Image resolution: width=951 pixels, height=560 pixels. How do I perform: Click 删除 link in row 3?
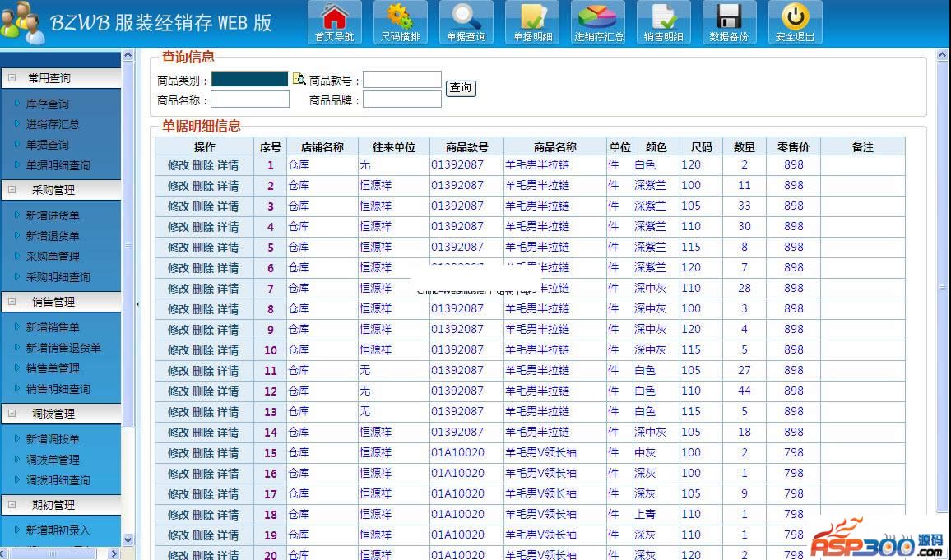tap(203, 206)
